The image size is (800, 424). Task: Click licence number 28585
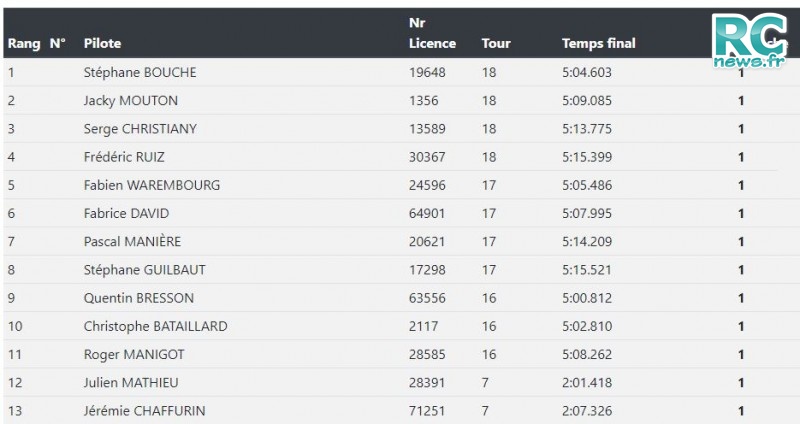pyautogui.click(x=427, y=355)
